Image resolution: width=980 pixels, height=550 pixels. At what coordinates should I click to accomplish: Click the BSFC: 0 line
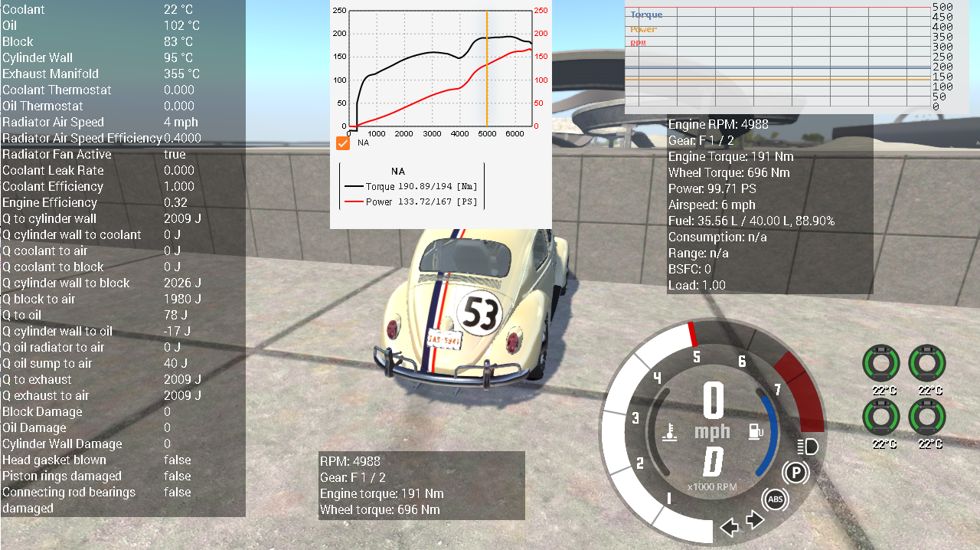click(x=690, y=269)
